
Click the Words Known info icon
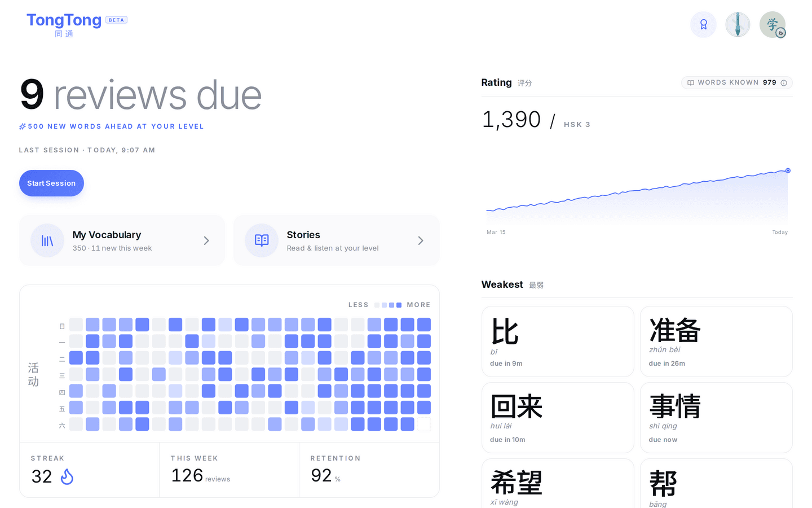(x=784, y=82)
